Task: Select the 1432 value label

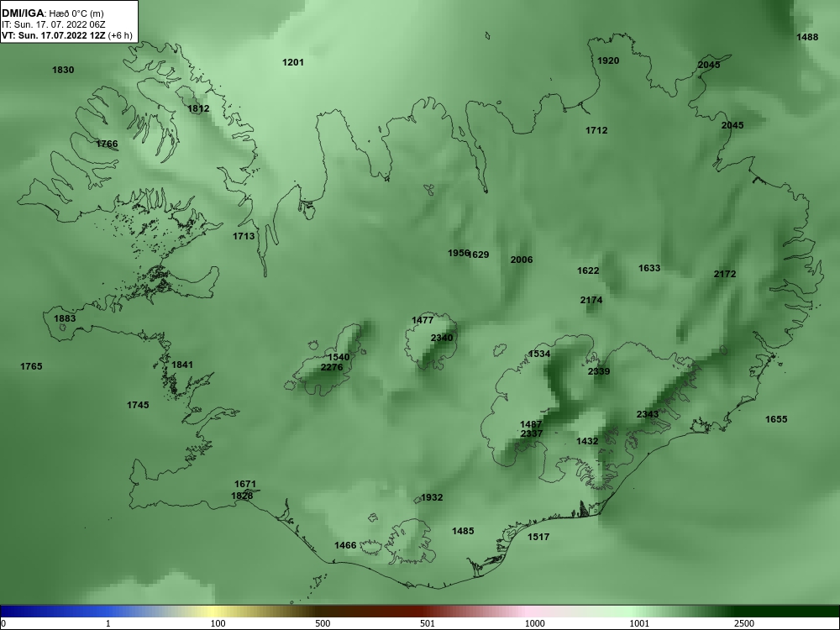Action: tap(587, 441)
